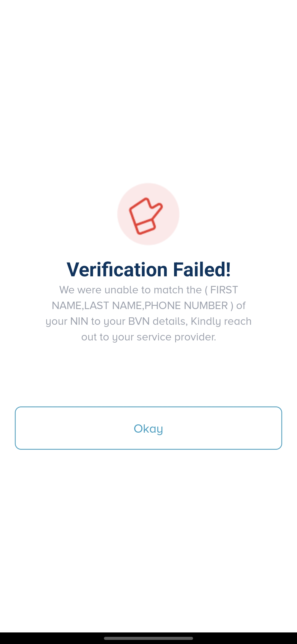Tap "PHONE NUMBER" in the error message

pos(186,305)
